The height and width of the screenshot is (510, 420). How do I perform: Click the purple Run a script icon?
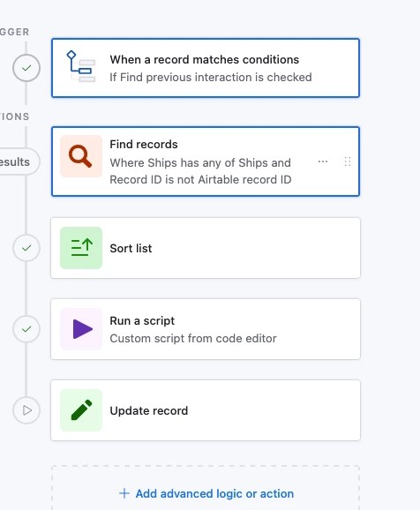(81, 329)
